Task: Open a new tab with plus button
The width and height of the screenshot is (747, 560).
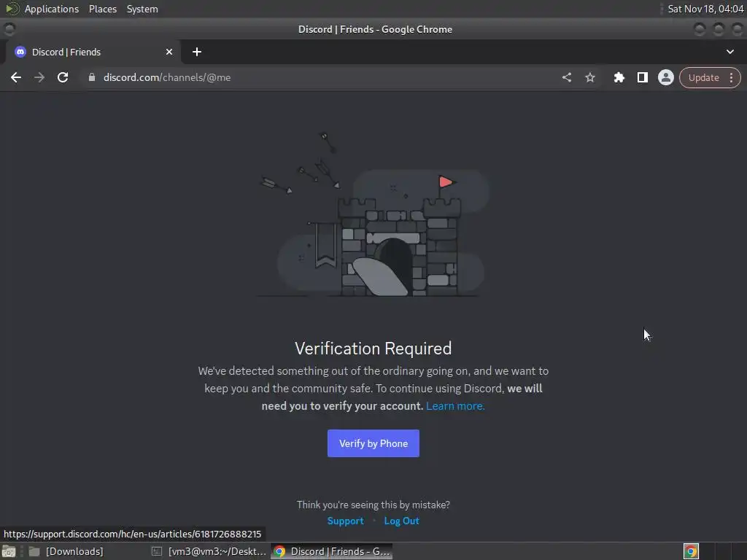Action: 197,52
